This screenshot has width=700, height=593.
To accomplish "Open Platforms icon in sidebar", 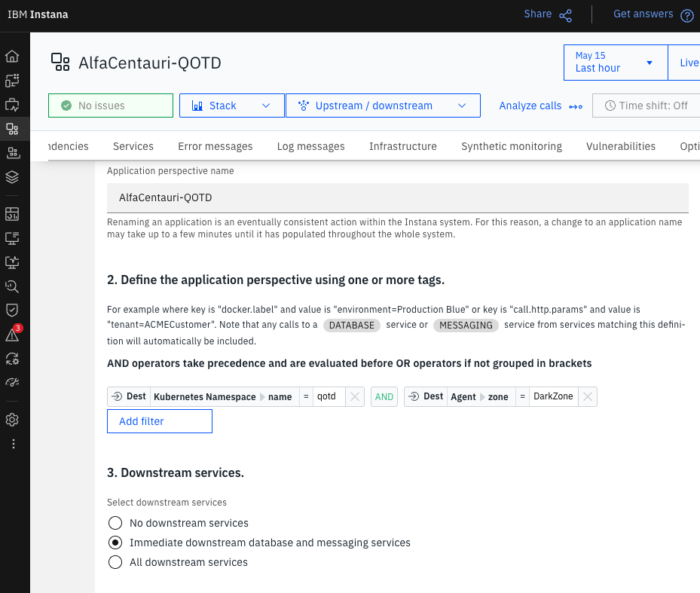I will 12,153.
